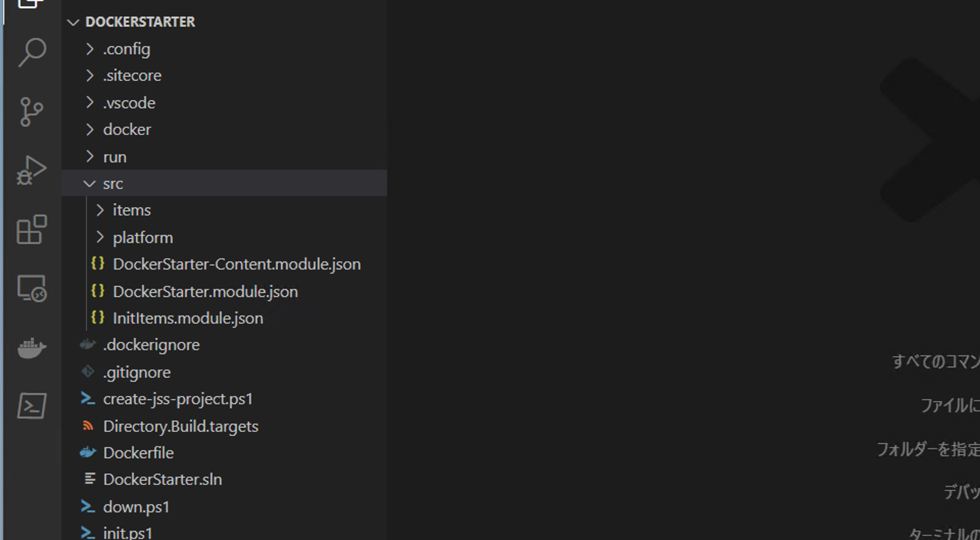
Task: Open the PowerShell terminal icon in activity bar
Action: point(32,406)
